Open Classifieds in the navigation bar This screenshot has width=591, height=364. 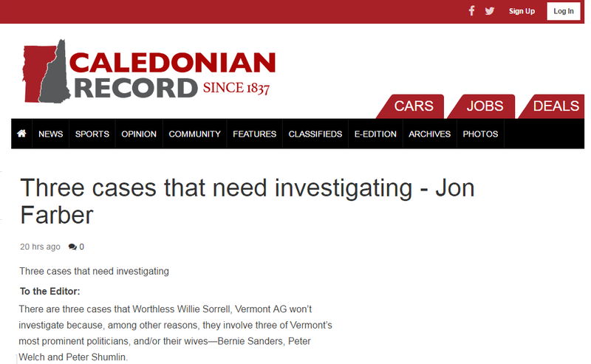pyautogui.click(x=315, y=134)
